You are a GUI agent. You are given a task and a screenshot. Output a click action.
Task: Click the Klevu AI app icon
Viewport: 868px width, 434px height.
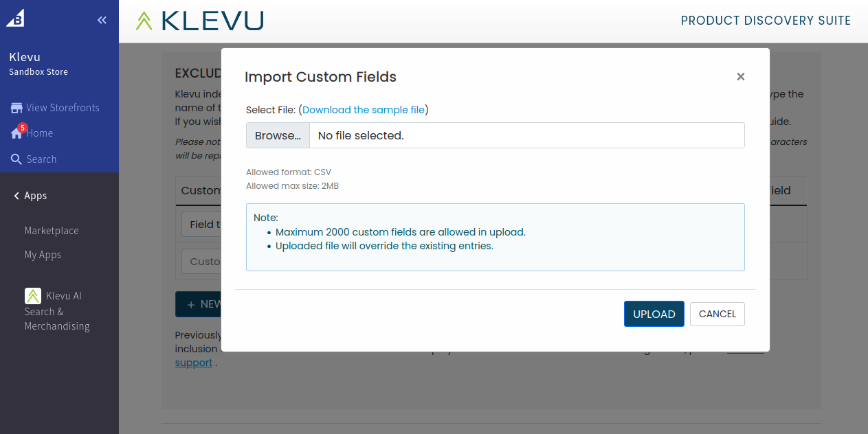coord(33,296)
